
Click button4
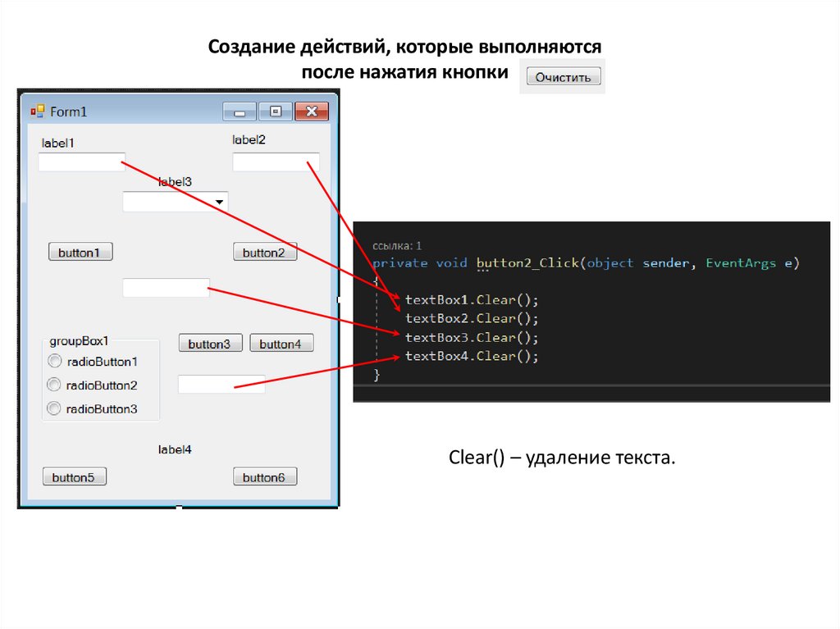point(282,344)
